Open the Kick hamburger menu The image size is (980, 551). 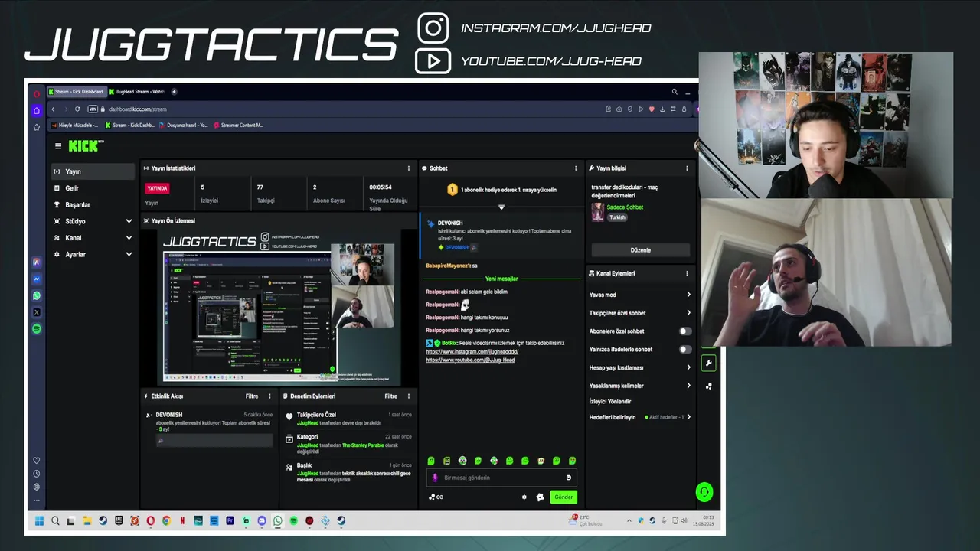(57, 146)
